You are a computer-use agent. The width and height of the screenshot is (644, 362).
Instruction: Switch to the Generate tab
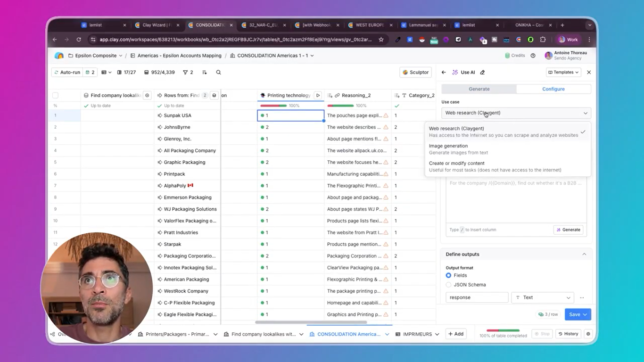pyautogui.click(x=479, y=89)
